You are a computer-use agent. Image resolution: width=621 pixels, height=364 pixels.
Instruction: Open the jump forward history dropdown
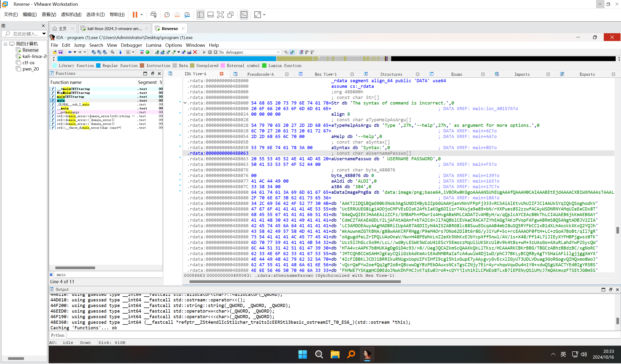85,52
